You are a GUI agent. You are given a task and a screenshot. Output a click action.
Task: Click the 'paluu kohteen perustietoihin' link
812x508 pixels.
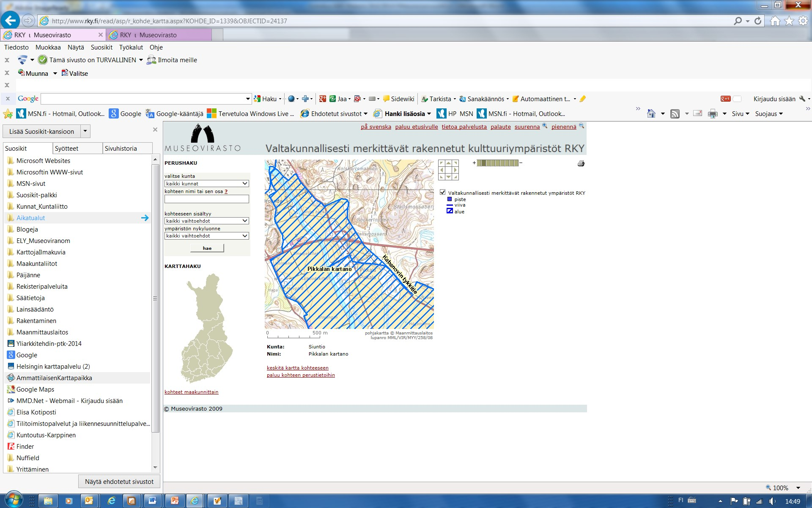301,375
